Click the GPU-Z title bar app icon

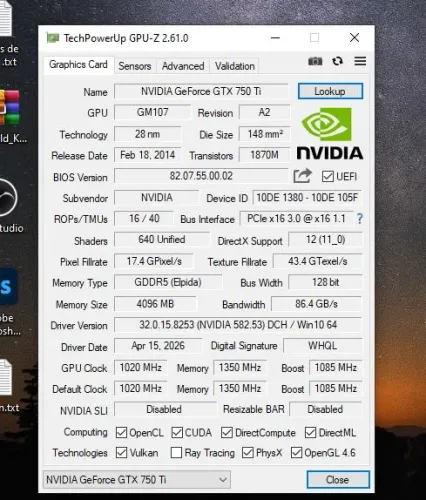coord(52,38)
